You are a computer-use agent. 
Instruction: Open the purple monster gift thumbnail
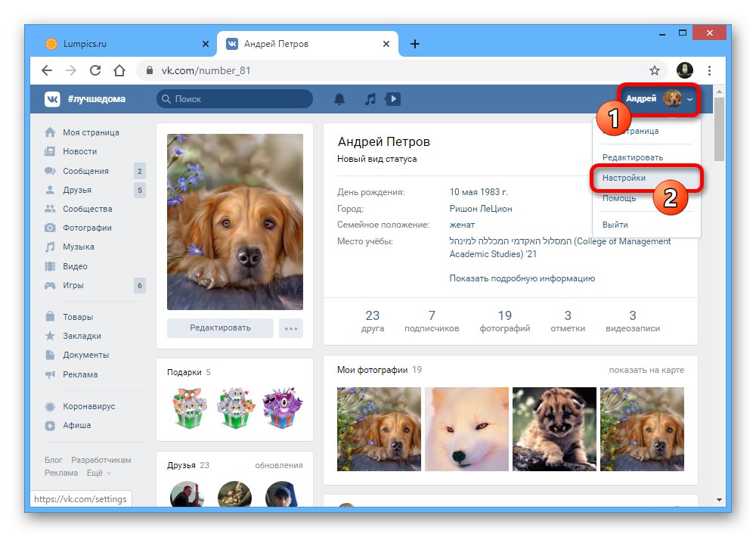pyautogui.click(x=282, y=408)
